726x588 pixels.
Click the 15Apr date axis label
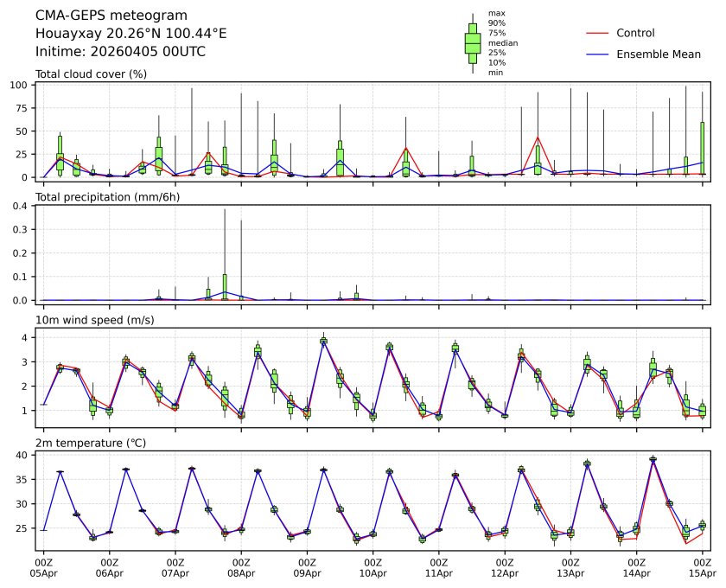[702, 572]
